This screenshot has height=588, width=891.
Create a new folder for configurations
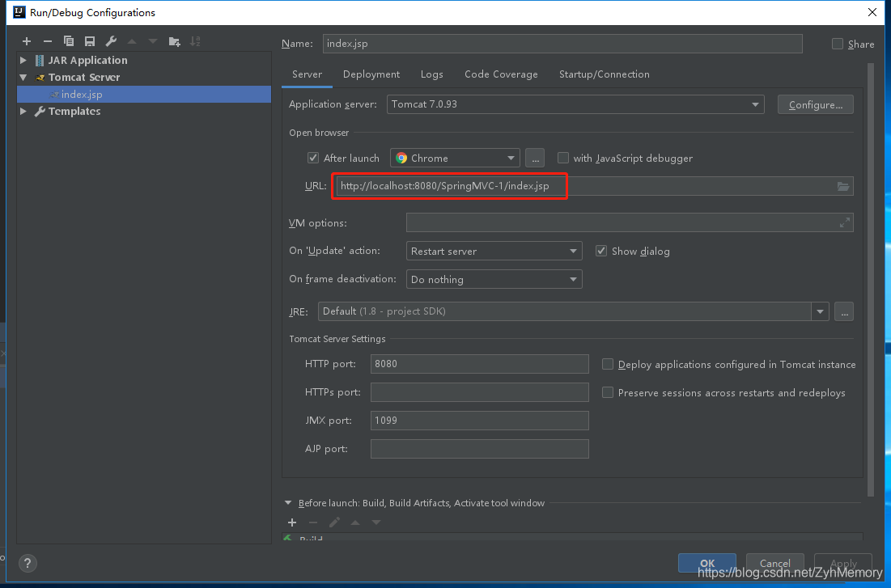tap(175, 41)
